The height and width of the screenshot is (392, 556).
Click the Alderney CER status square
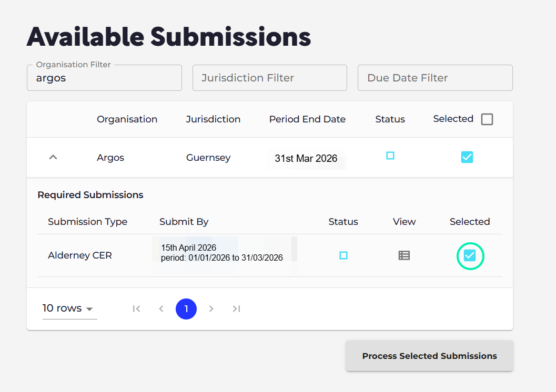[x=343, y=255]
